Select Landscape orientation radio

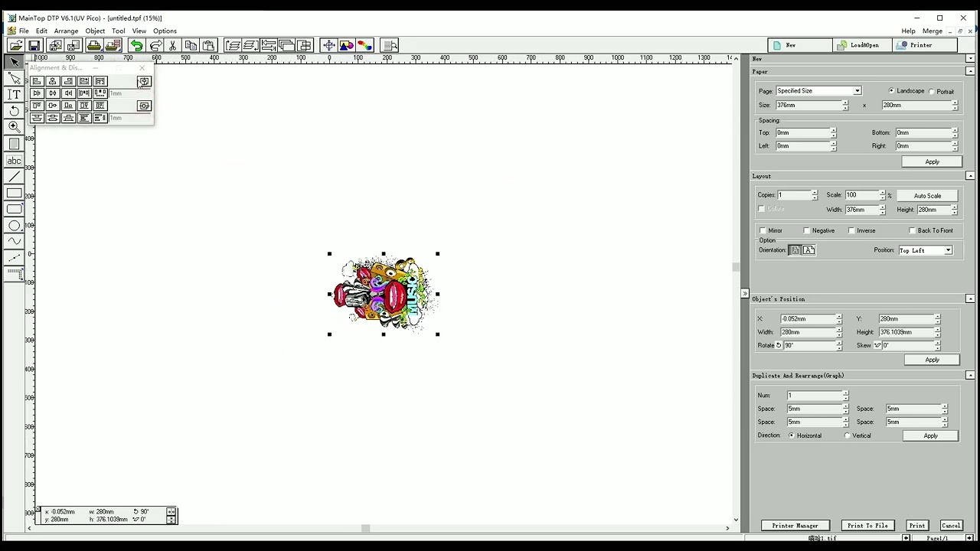tap(891, 91)
